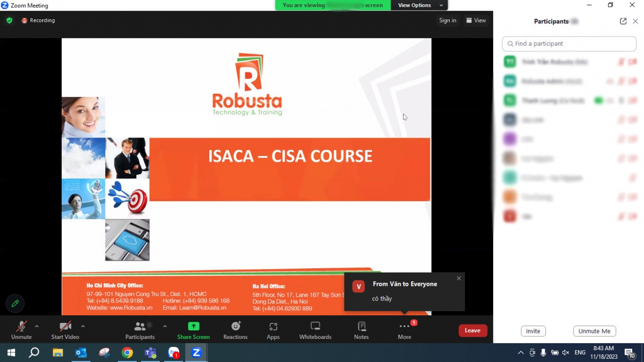Toggle the Participants panel from the toolbar
Viewport: 644px width, 362px height.
140,329
